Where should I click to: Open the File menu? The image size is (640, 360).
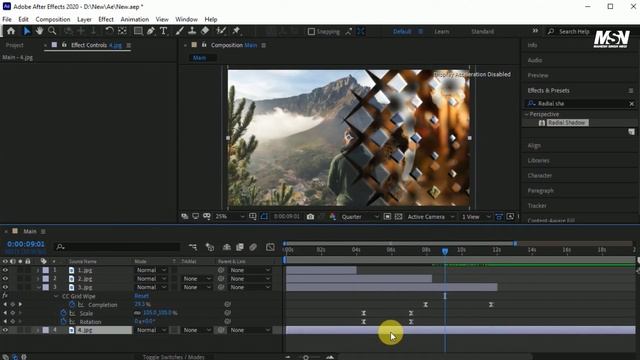point(7,19)
